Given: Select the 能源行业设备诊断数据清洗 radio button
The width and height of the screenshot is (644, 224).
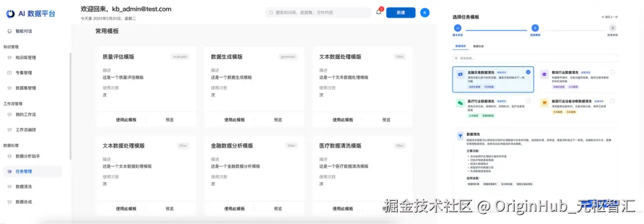Looking at the screenshot, I should tap(612, 101).
